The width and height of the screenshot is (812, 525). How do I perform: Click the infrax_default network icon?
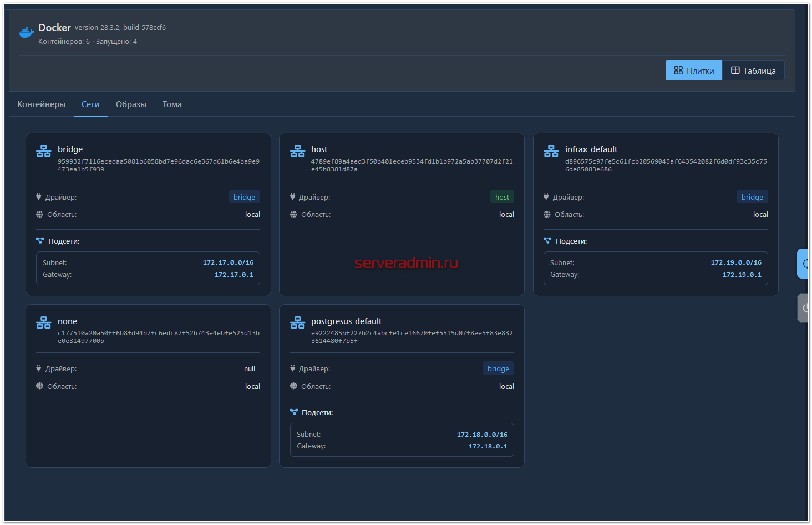point(551,151)
